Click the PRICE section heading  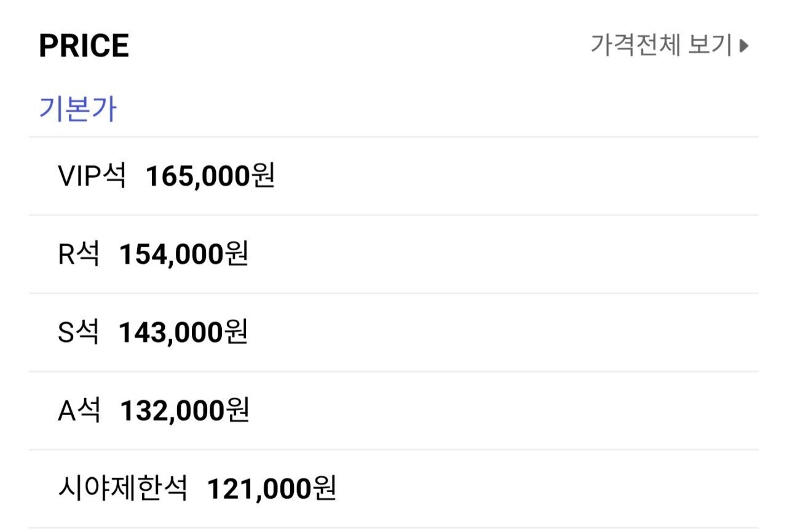pyautogui.click(x=84, y=46)
